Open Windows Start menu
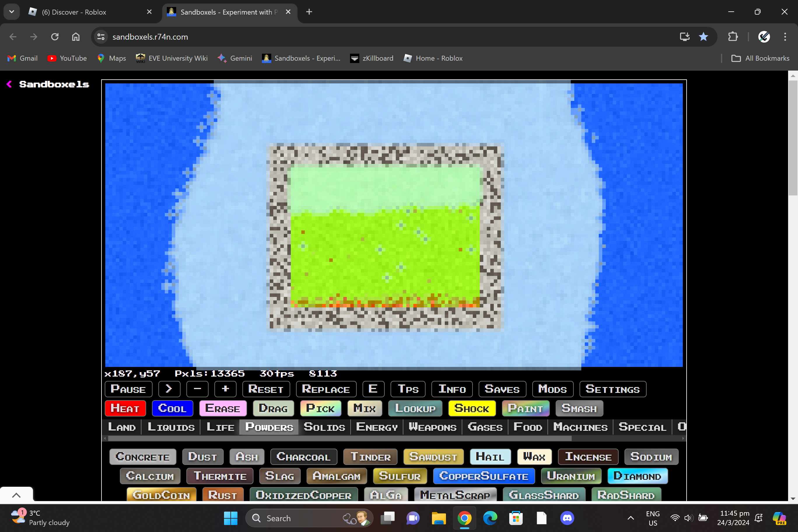Screen dimensions: 798x532 [x=231, y=518]
